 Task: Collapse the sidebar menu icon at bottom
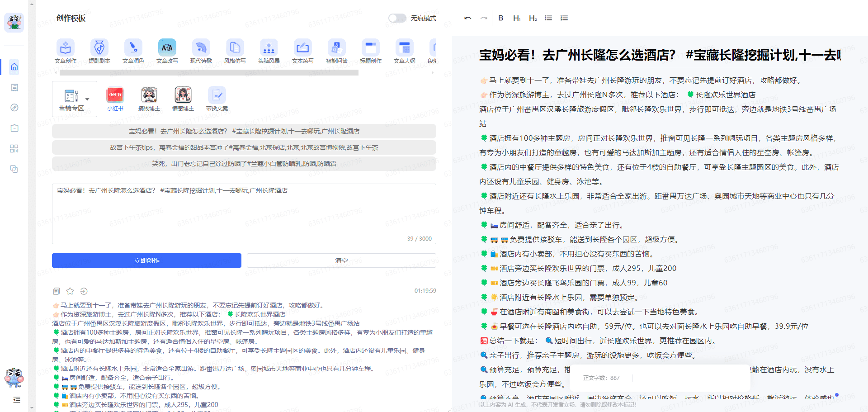click(x=17, y=400)
